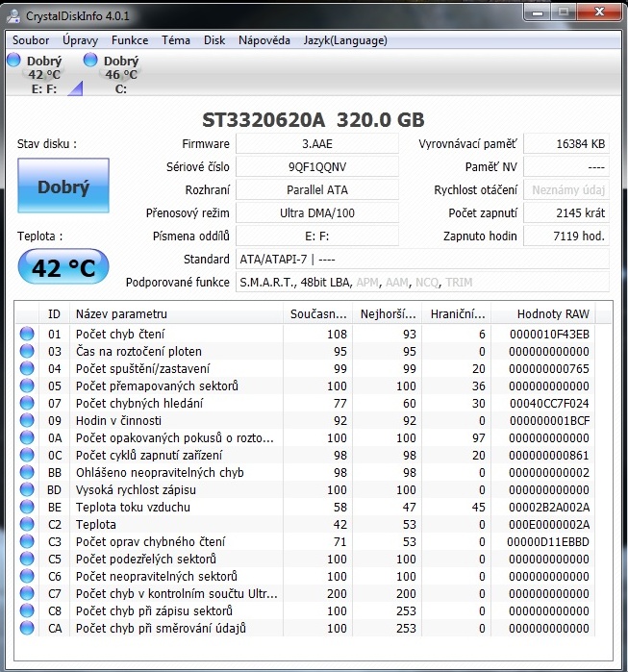Click status orb for ID C2 Teplota row
The width and height of the screenshot is (628, 672).
coord(27,524)
